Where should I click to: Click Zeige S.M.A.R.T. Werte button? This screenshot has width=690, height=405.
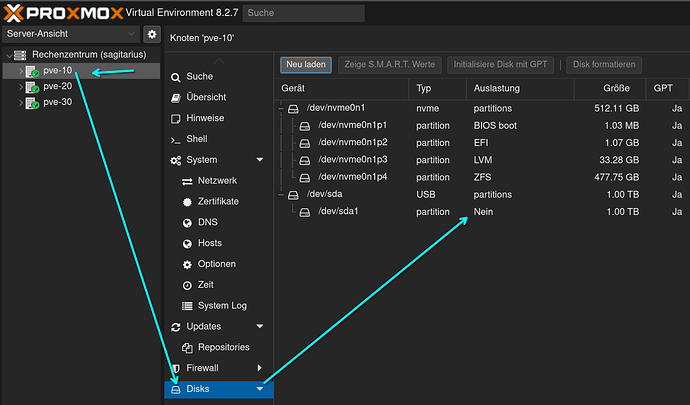tap(389, 65)
